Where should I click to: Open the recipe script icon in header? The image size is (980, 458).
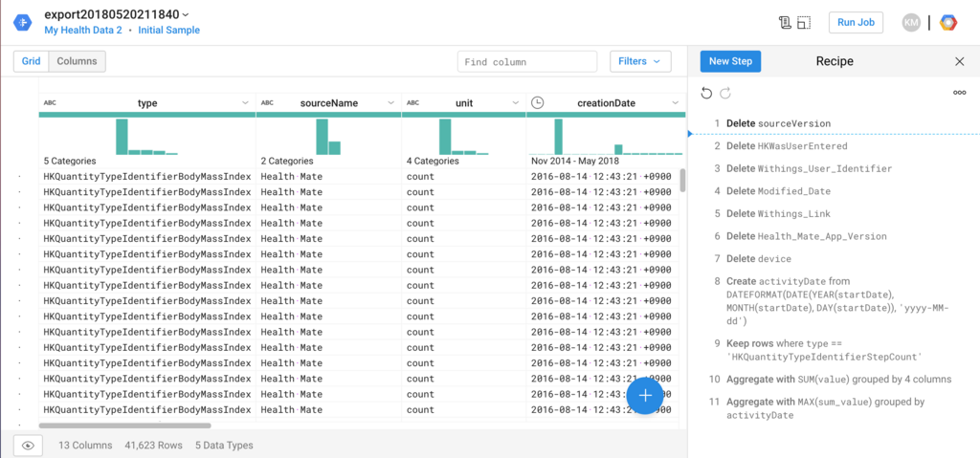(785, 23)
